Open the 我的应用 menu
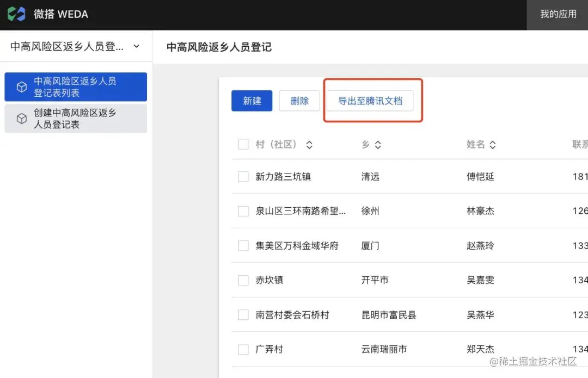Viewport: 588px width, 378px height. click(558, 15)
